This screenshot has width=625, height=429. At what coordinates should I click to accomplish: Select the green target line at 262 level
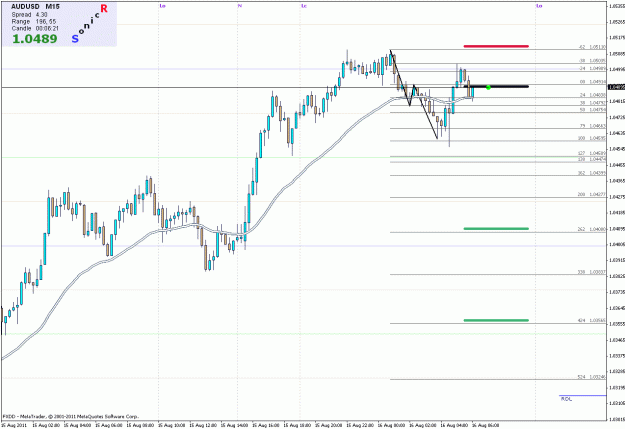pyautogui.click(x=496, y=228)
